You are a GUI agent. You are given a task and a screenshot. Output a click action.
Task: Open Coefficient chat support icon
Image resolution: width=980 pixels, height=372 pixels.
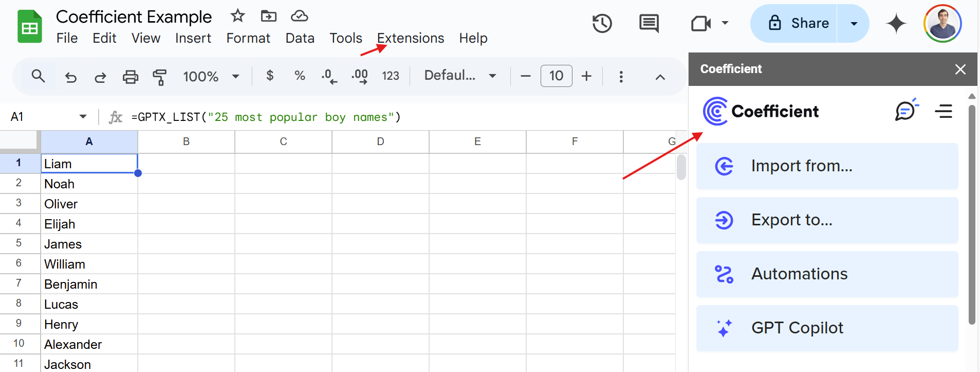[905, 111]
